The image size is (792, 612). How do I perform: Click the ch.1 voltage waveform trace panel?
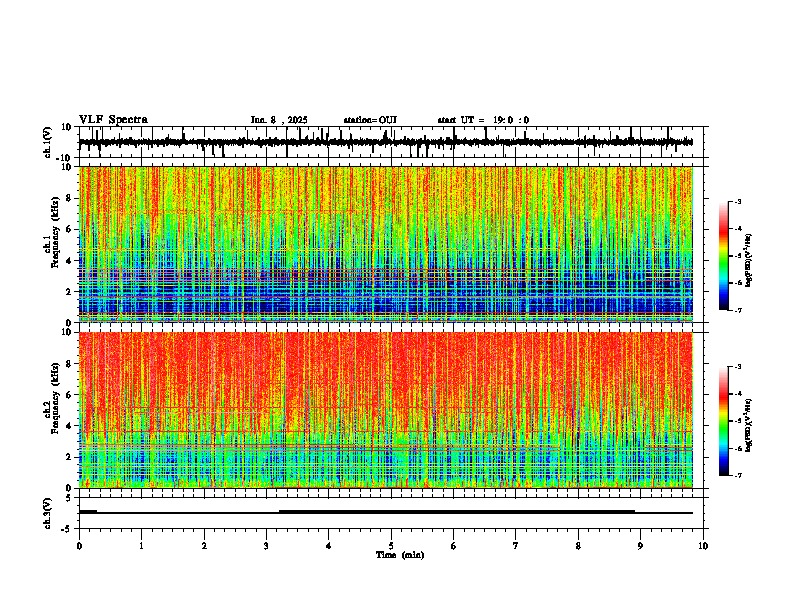pyautogui.click(x=393, y=142)
